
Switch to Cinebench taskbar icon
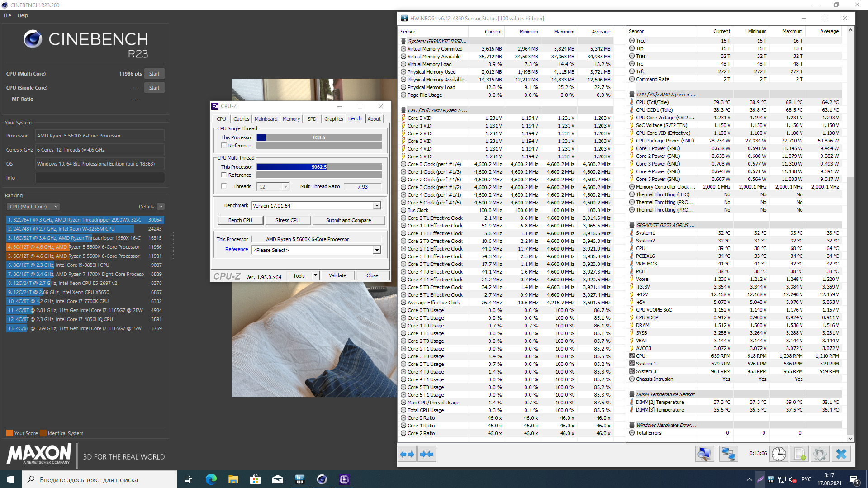(x=322, y=479)
